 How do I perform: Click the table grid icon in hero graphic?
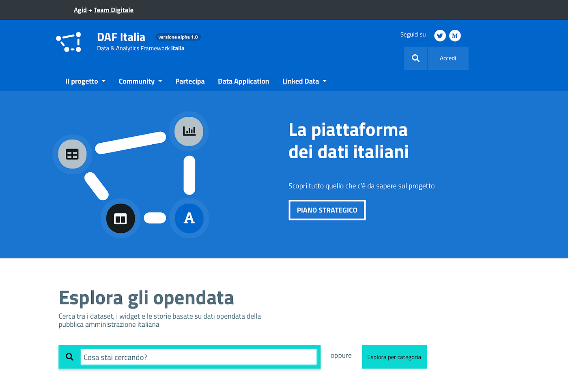click(72, 154)
